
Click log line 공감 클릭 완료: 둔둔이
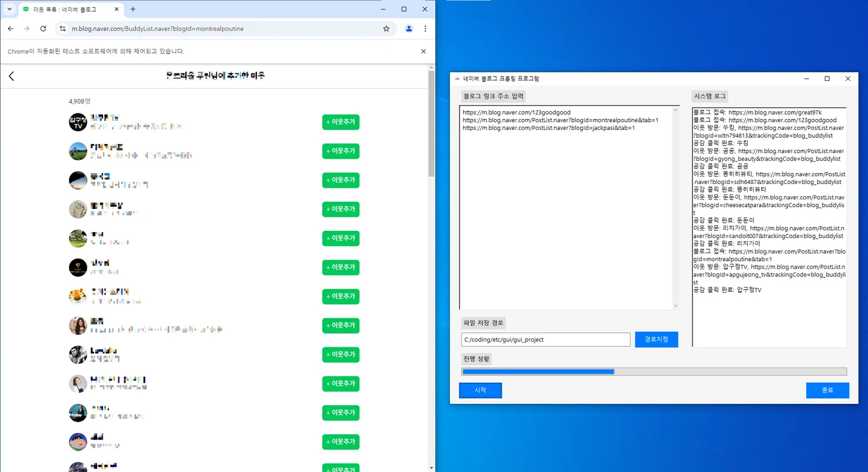[724, 221]
